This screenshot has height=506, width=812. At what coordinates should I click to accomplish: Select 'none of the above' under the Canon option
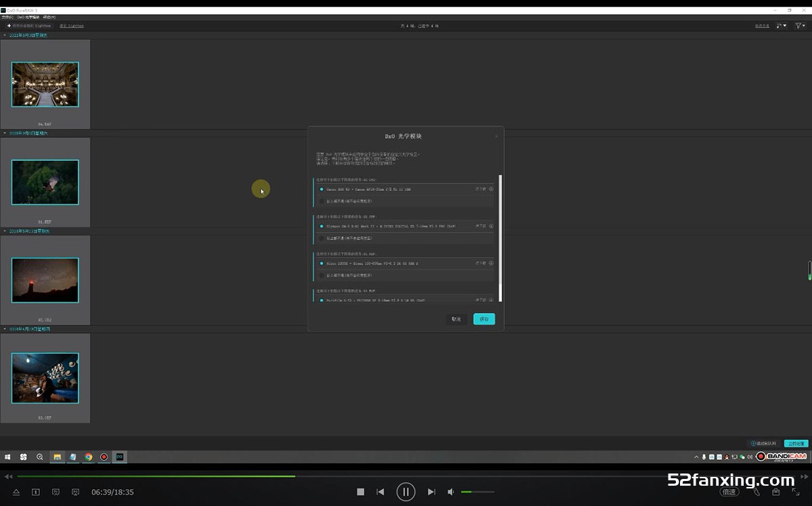[321, 201]
